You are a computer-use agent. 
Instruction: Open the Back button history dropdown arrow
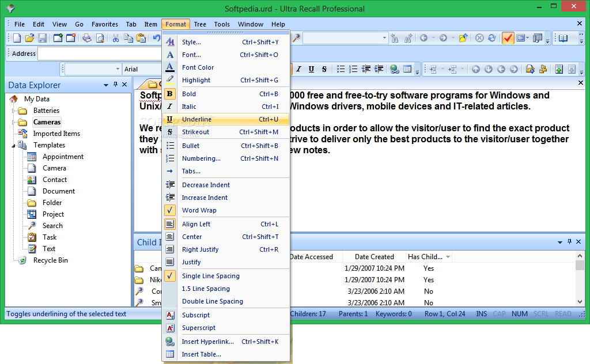tap(433, 38)
